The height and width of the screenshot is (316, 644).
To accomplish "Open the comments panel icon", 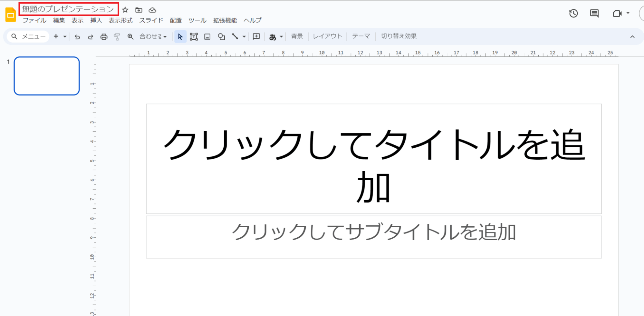I will coord(594,14).
